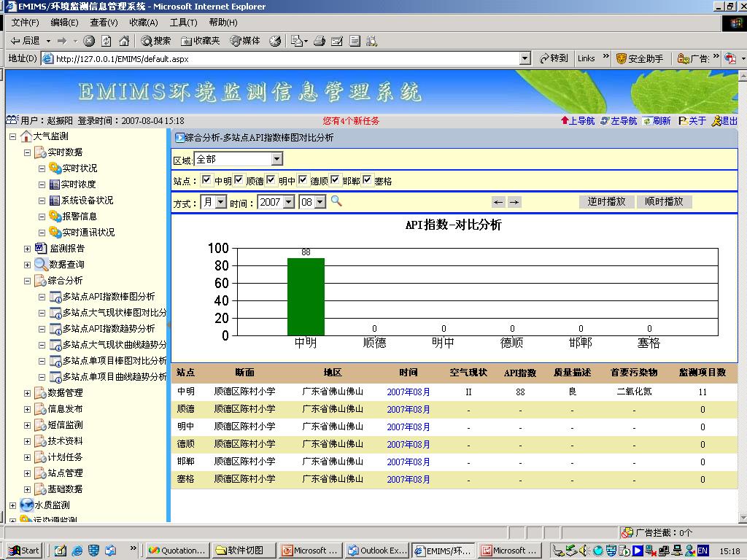Switch to Quotation... taskbar window

[177, 551]
